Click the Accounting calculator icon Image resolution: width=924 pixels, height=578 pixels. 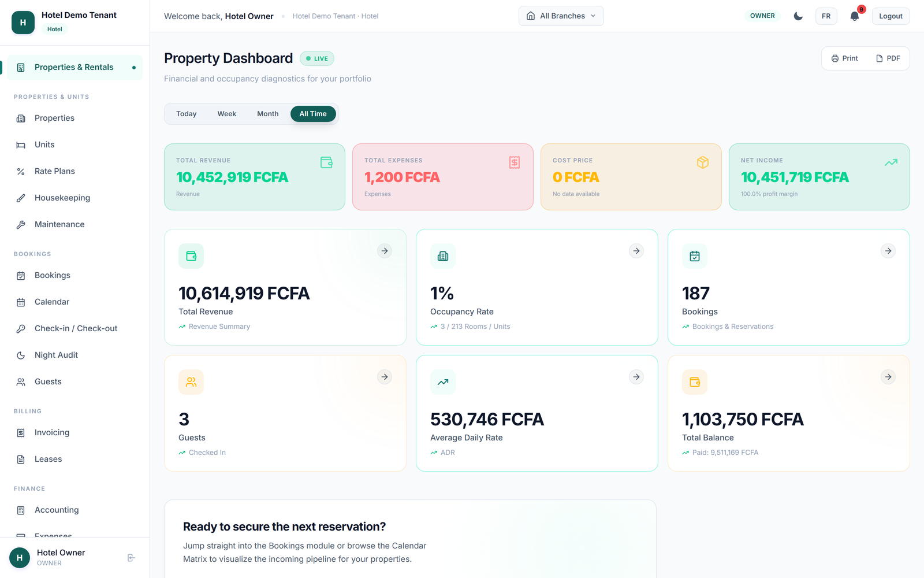point(21,510)
